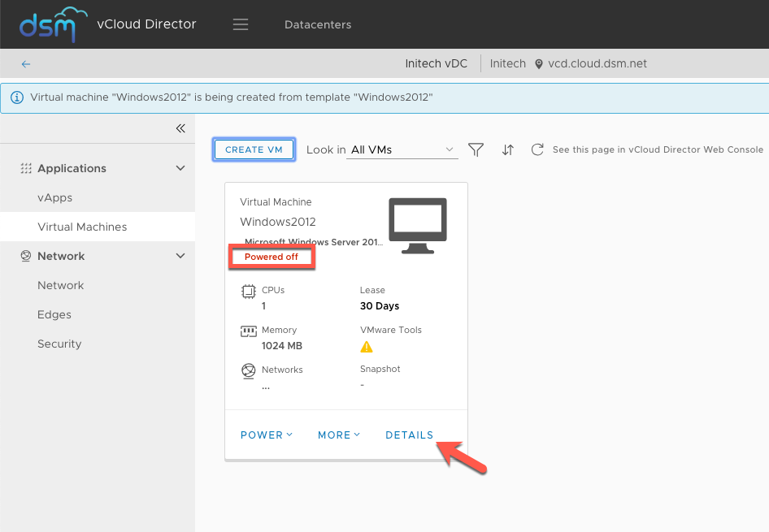769x532 pixels.
Task: Open DETAILS of Windows2012 VM
Action: coord(410,435)
